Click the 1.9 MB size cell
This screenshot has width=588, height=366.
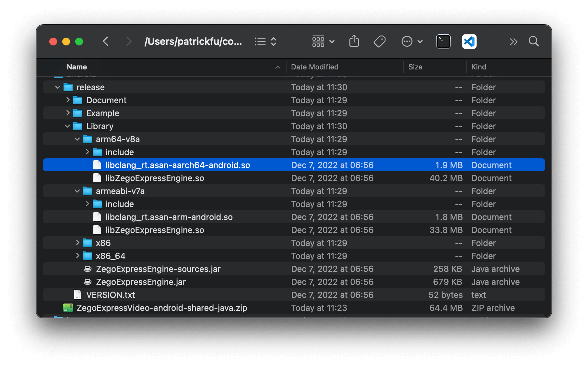coord(449,165)
